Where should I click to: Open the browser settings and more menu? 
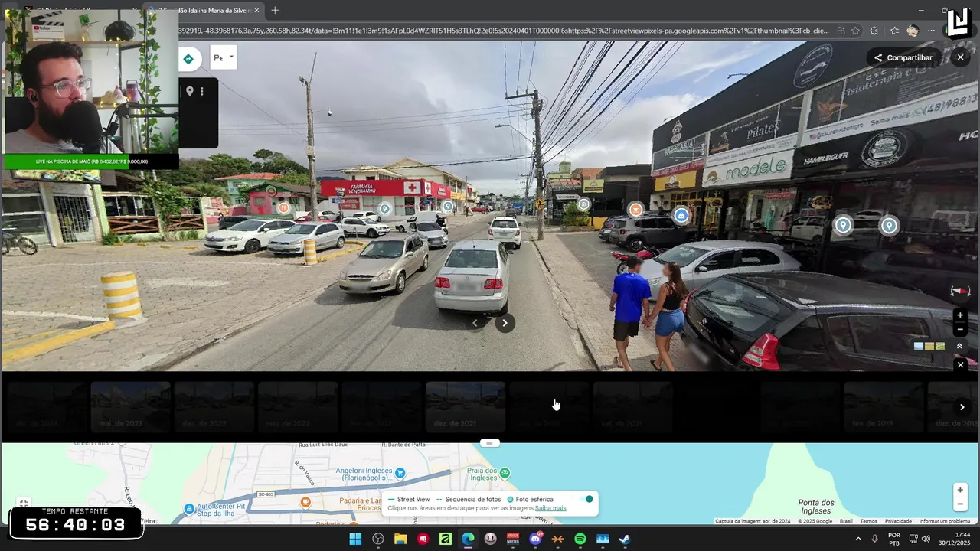[931, 31]
